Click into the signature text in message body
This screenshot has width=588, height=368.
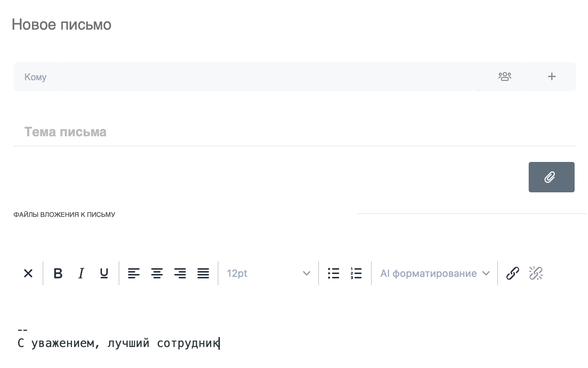pos(119,343)
